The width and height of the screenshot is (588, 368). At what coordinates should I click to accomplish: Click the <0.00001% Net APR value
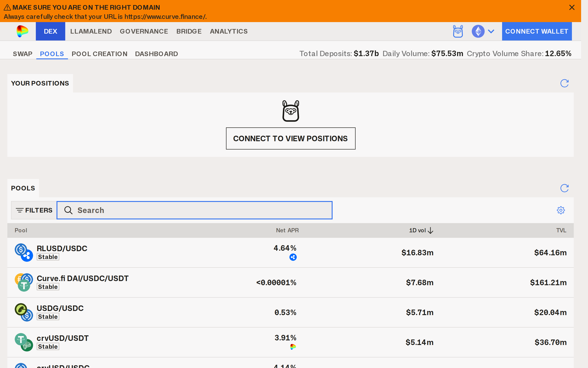point(276,283)
